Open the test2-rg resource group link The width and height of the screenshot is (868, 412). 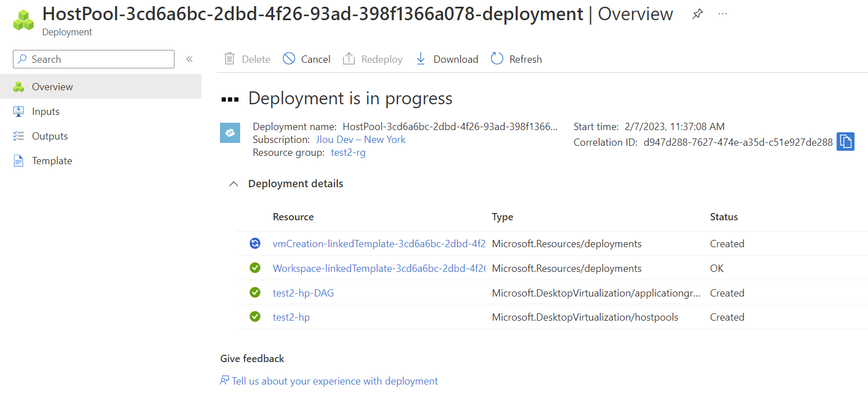(x=348, y=152)
